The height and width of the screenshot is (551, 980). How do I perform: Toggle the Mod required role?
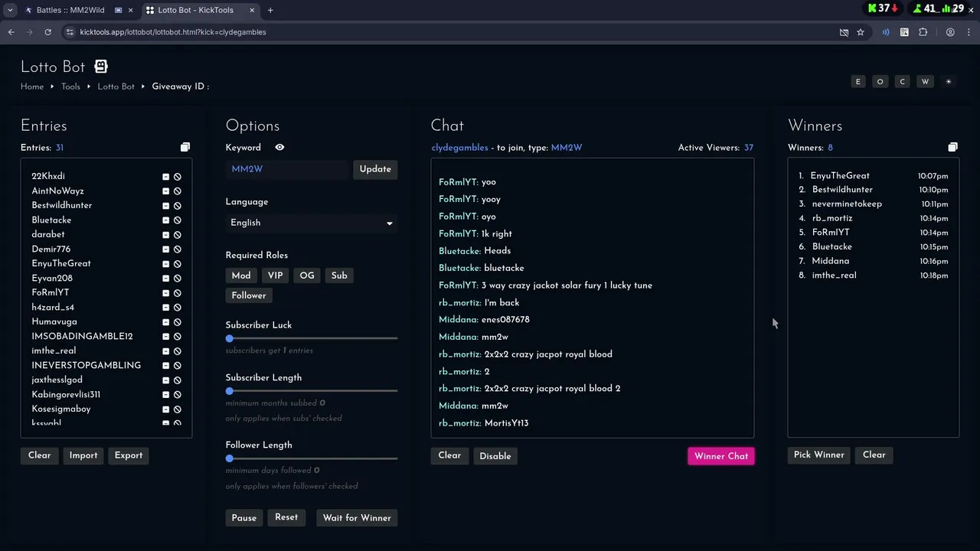(x=241, y=275)
